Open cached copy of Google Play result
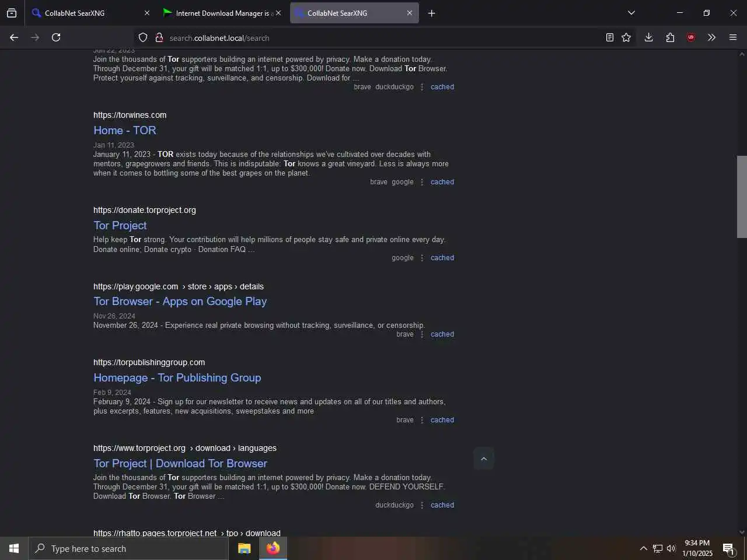Image resolution: width=747 pixels, height=560 pixels. 442,334
